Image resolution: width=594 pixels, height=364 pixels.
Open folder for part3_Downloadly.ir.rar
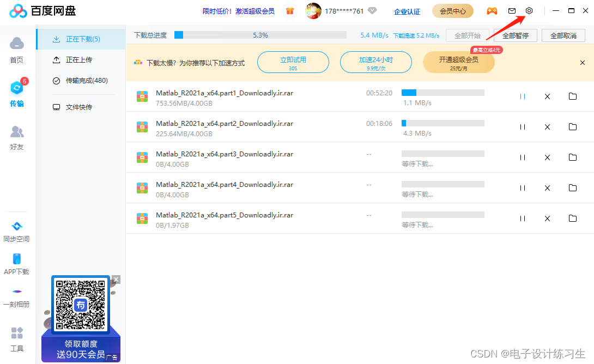(572, 157)
